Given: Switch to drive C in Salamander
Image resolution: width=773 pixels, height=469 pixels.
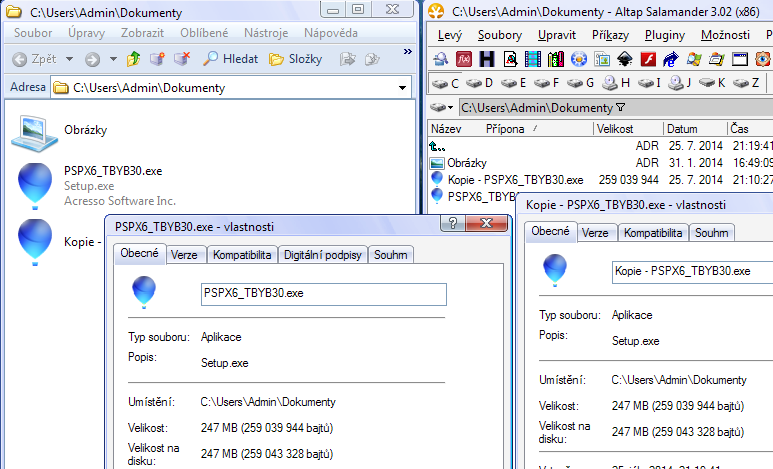Looking at the screenshot, I should (x=446, y=83).
